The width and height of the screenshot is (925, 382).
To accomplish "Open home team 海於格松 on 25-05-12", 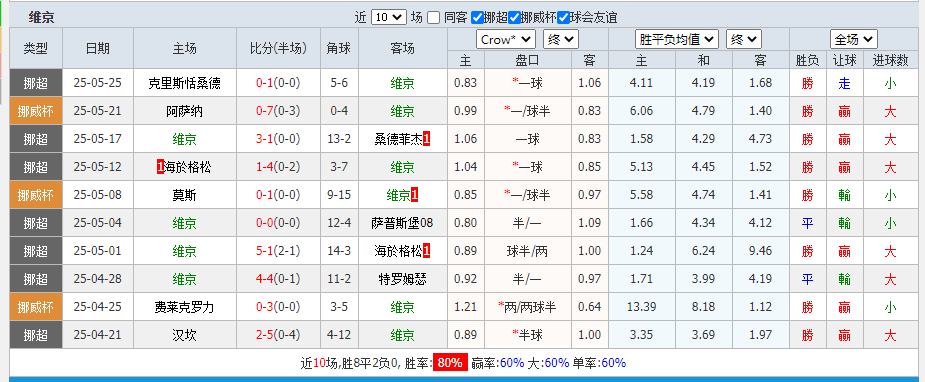I will pyautogui.click(x=188, y=167).
